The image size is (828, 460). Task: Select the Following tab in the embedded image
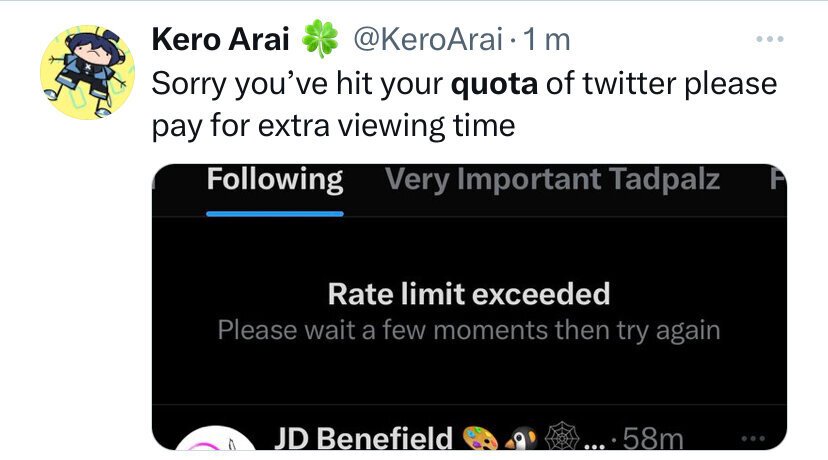[x=275, y=180]
